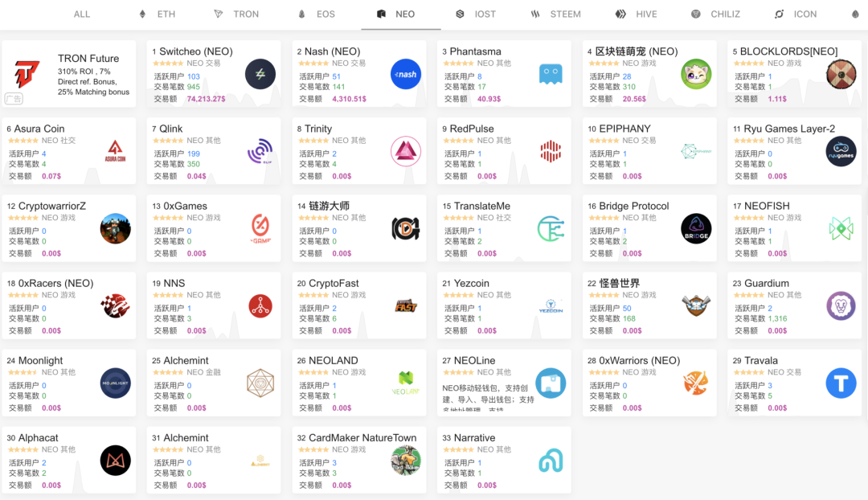Open the STEEM tab

(555, 14)
